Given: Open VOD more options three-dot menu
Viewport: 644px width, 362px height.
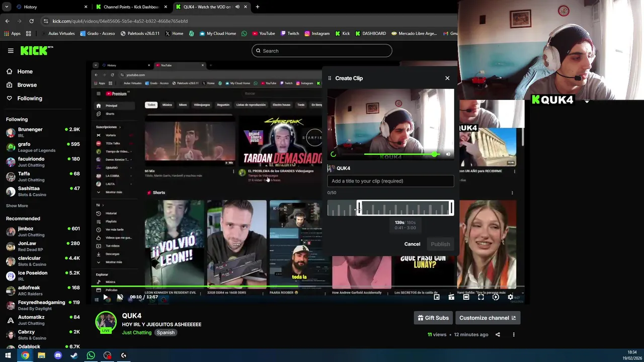Looking at the screenshot, I should pyautogui.click(x=514, y=334).
